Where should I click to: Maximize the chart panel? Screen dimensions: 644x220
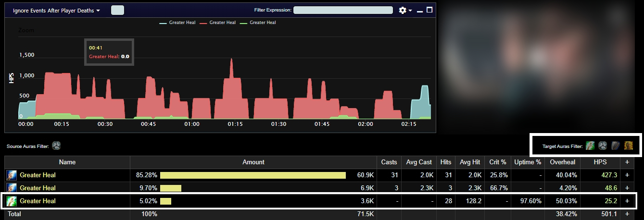(x=429, y=10)
